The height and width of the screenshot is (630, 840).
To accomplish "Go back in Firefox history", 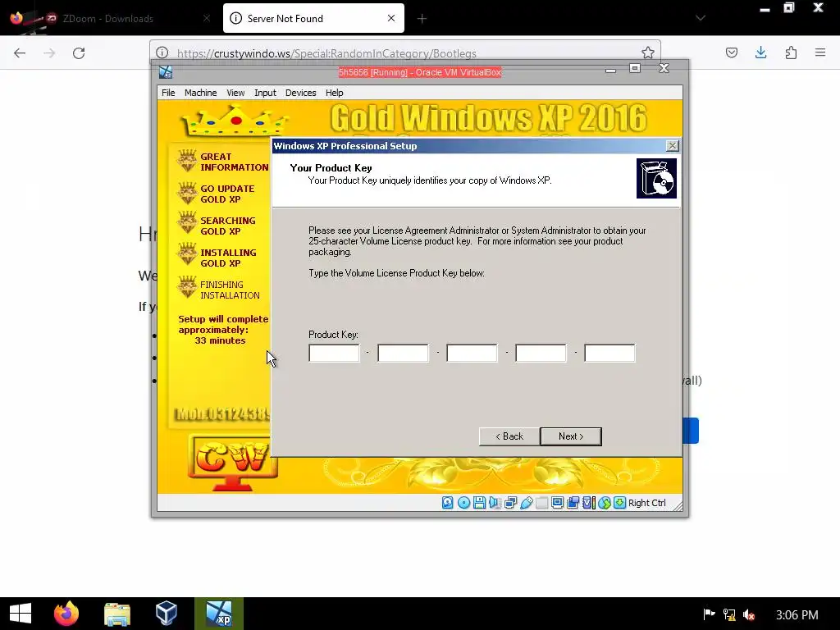I will [x=20, y=53].
